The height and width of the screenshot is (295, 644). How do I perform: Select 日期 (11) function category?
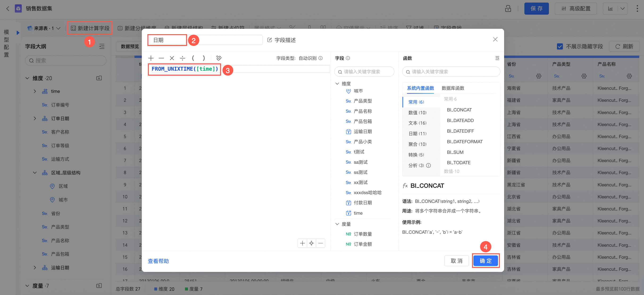(x=417, y=134)
